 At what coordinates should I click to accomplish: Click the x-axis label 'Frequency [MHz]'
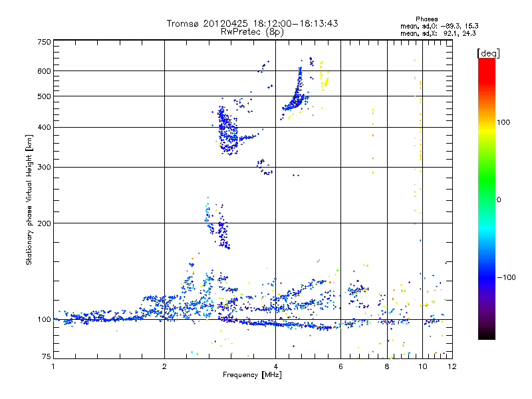(x=252, y=375)
